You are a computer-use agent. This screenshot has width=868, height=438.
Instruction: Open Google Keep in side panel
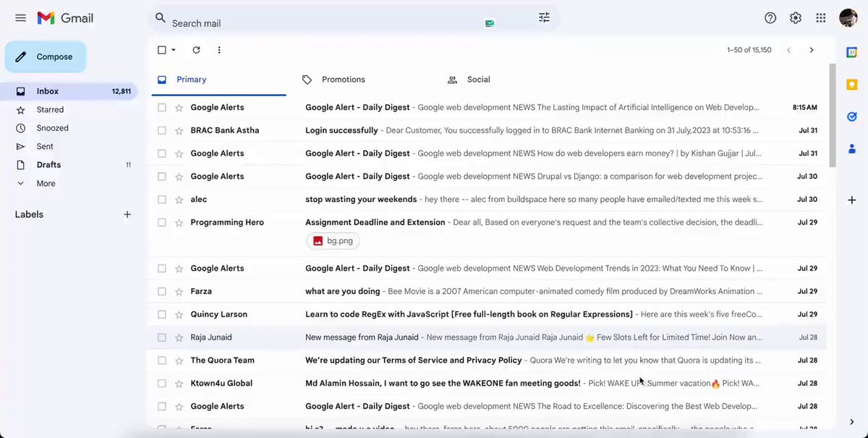click(x=852, y=85)
